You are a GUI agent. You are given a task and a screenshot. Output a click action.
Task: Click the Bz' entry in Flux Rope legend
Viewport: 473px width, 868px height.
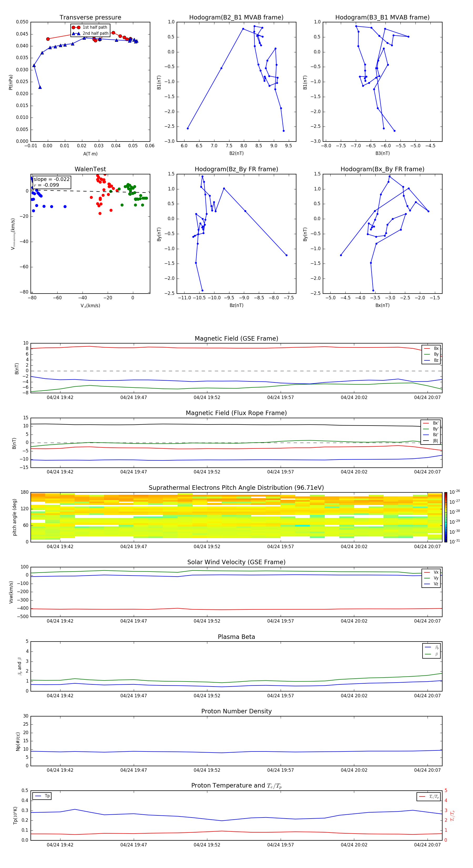click(x=431, y=435)
